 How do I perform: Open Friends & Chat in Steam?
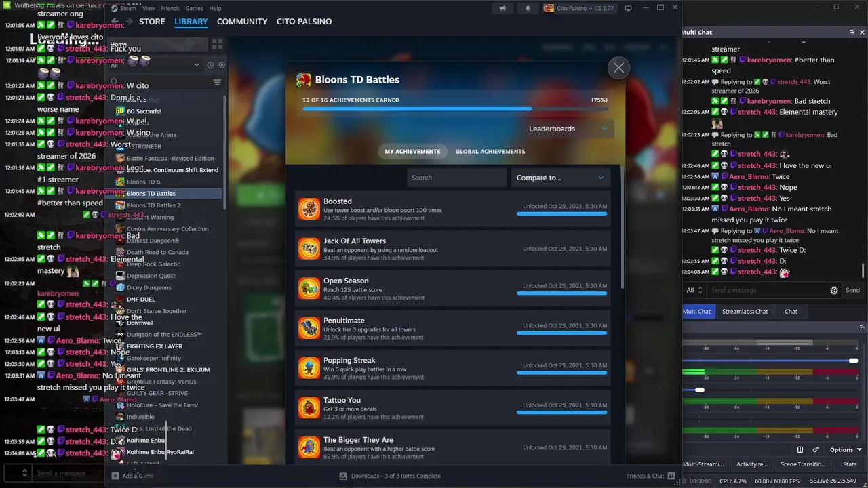click(x=651, y=476)
